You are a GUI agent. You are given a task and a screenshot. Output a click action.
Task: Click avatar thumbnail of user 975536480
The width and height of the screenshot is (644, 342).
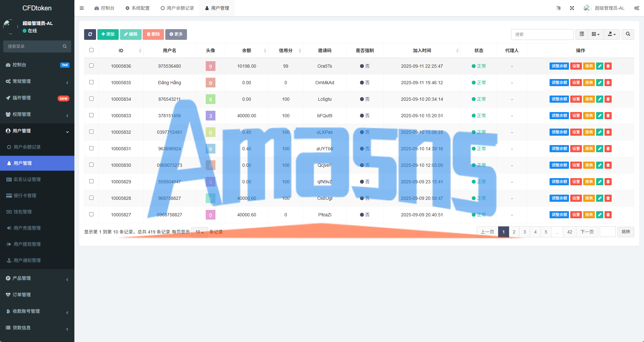click(211, 66)
